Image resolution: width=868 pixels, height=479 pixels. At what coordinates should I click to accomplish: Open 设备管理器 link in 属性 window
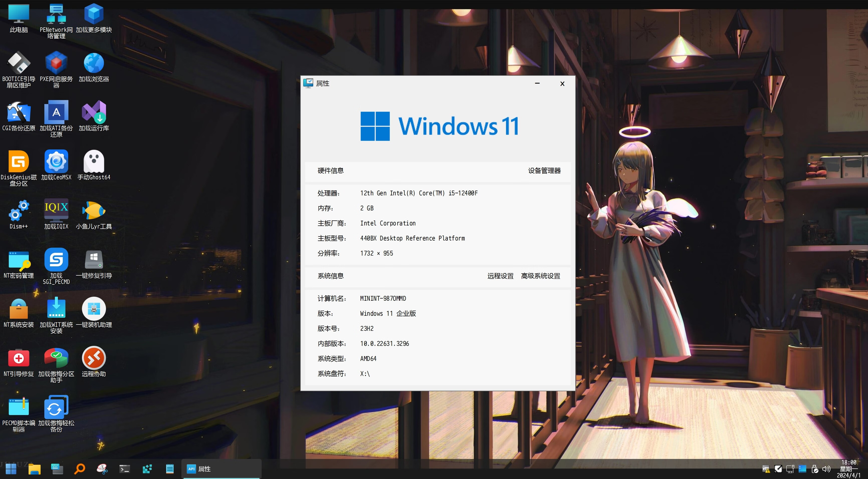pos(544,171)
